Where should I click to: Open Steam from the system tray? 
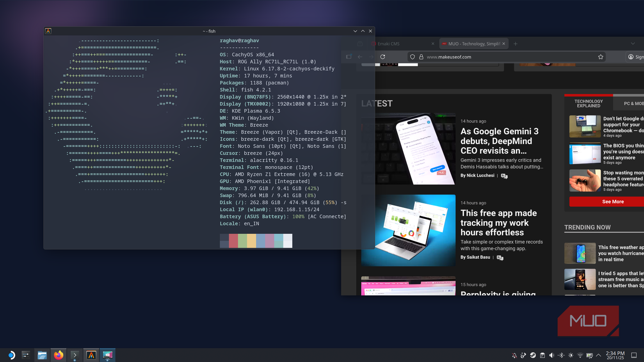coord(533,355)
